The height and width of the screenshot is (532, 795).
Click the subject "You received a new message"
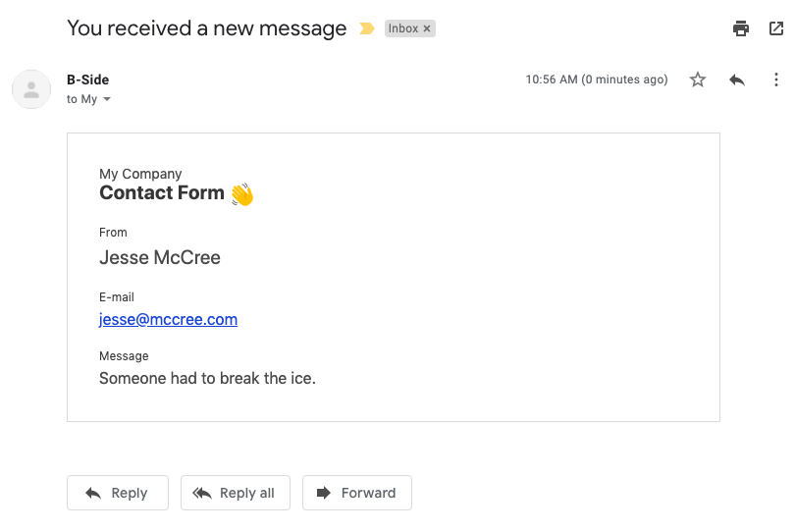pos(206,28)
